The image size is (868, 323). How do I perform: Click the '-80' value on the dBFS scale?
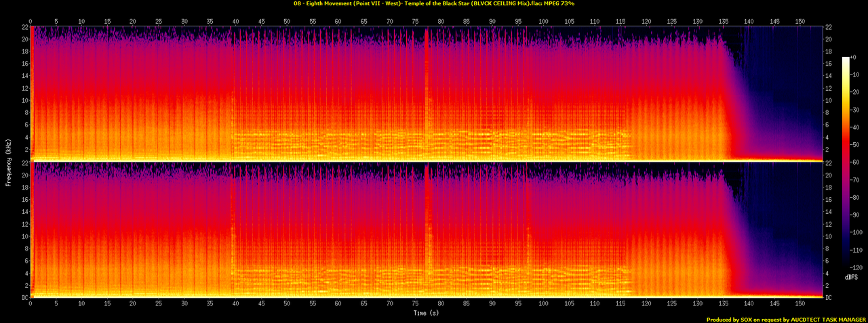tap(856, 196)
